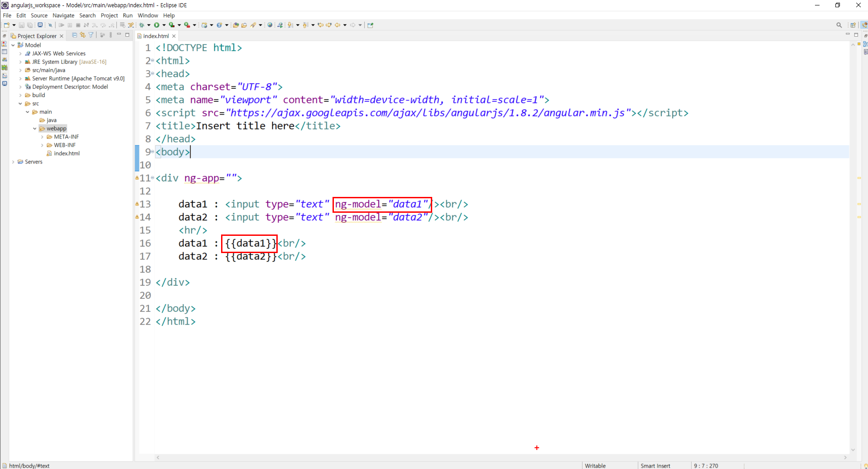Click the magnifier Search icon at top right
Viewport: 868px width, 469px height.
839,25
